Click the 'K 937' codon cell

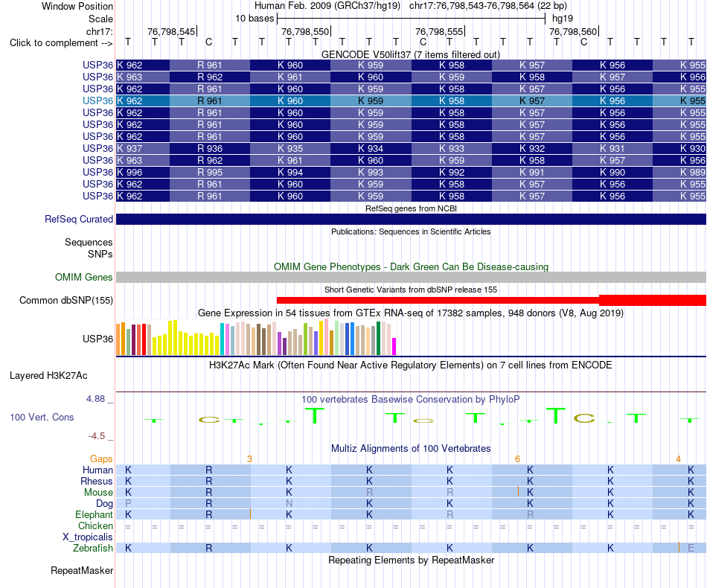(143, 148)
